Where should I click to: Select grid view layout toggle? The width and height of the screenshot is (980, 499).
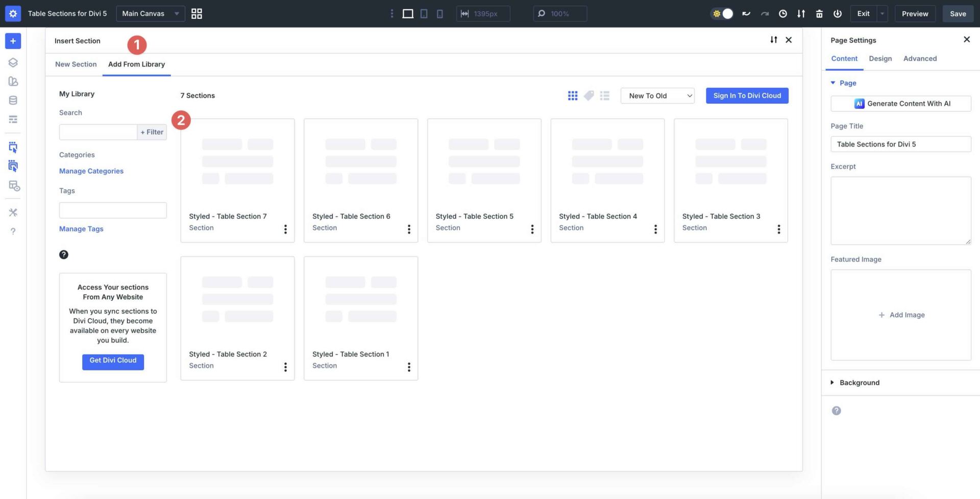pyautogui.click(x=573, y=96)
